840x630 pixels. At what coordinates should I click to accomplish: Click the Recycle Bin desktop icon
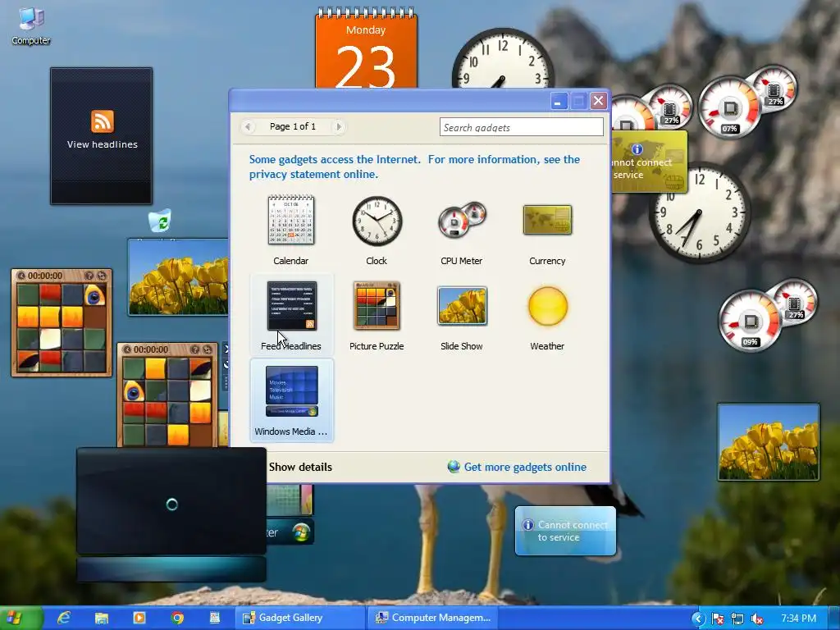click(x=160, y=221)
